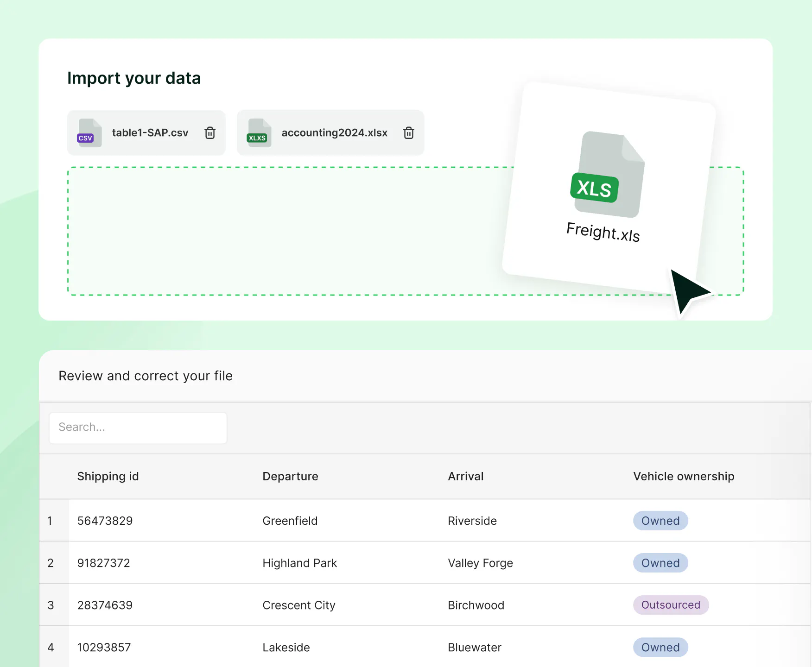Open Owned tag for shipment 91827372
The height and width of the screenshot is (667, 812).
point(660,563)
